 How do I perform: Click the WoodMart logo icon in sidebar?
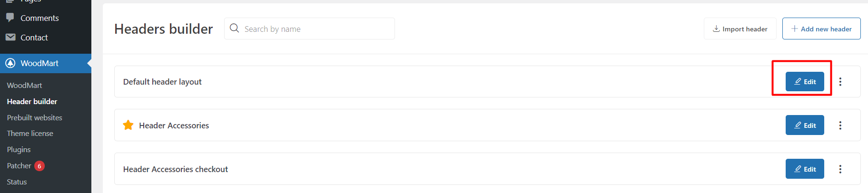point(10,63)
